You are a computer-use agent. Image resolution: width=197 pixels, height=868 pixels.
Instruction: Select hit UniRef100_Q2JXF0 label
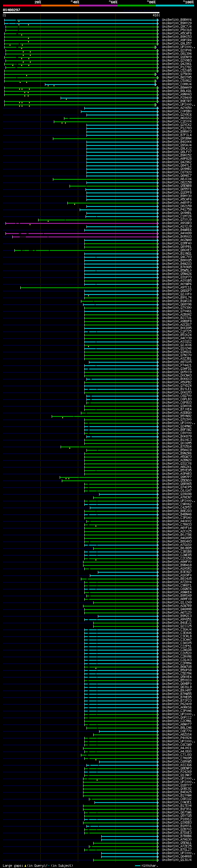click(177, 294)
